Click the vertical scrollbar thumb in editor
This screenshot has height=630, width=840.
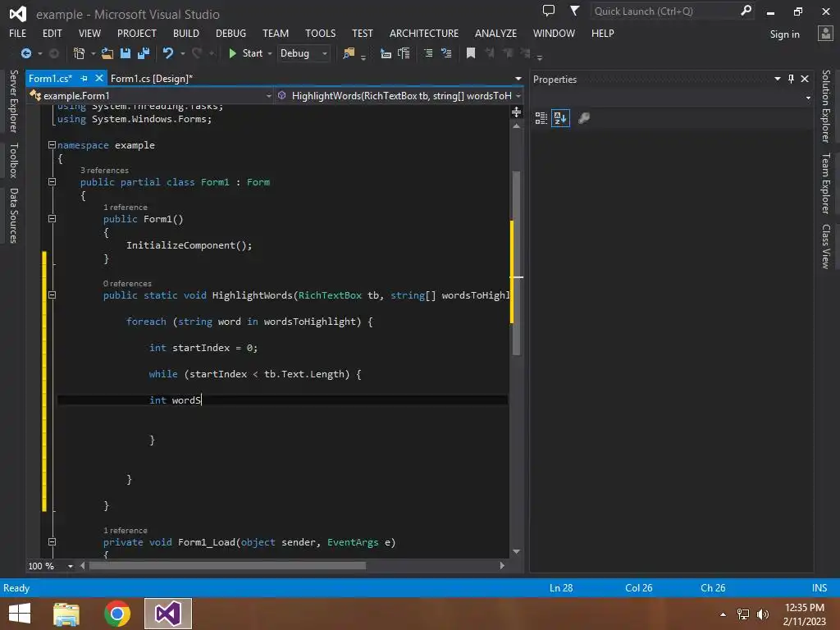pyautogui.click(x=517, y=263)
